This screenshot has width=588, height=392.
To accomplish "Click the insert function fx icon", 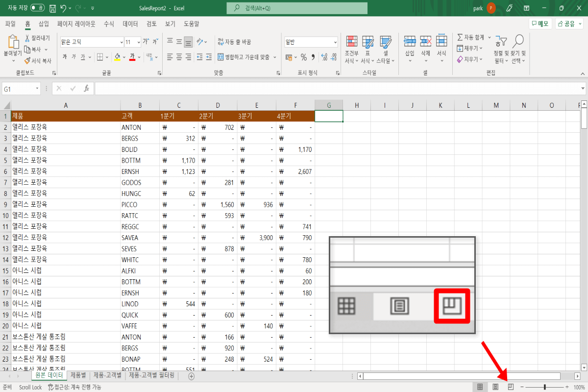I will [86, 89].
